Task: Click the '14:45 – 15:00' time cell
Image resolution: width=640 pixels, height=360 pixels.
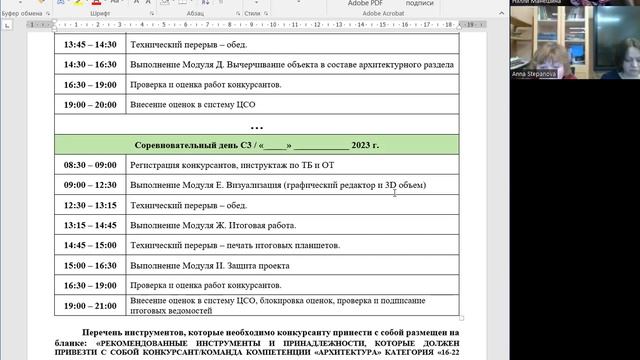Action: pyautogui.click(x=90, y=245)
